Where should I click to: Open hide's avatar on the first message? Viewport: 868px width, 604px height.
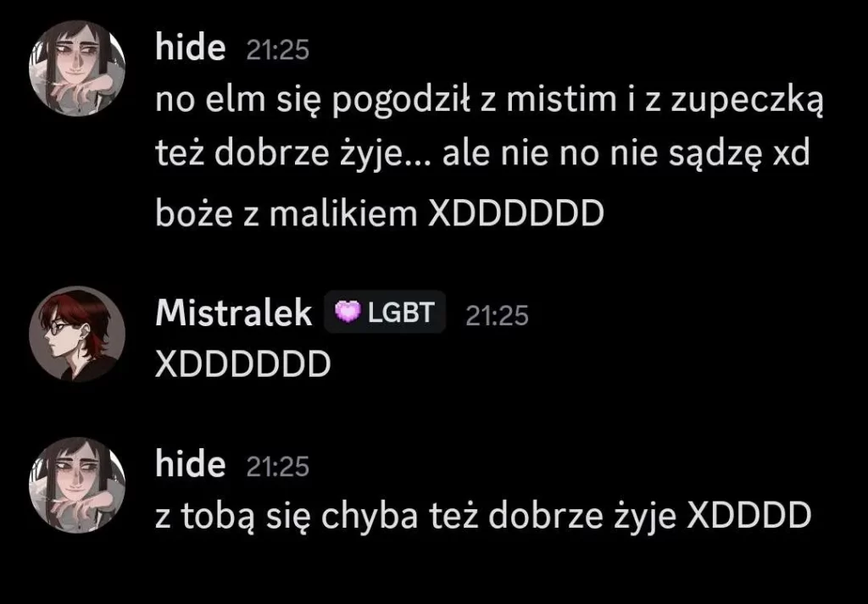pyautogui.click(x=77, y=68)
